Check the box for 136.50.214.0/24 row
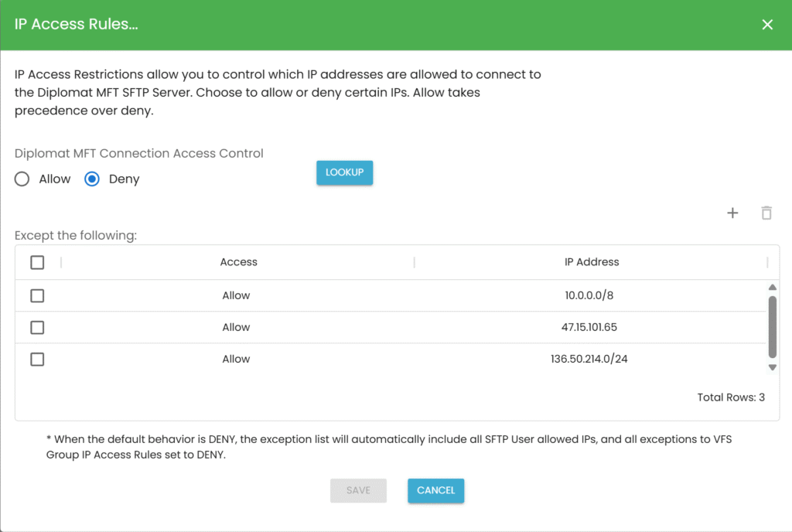Image resolution: width=792 pixels, height=532 pixels. tap(37, 359)
